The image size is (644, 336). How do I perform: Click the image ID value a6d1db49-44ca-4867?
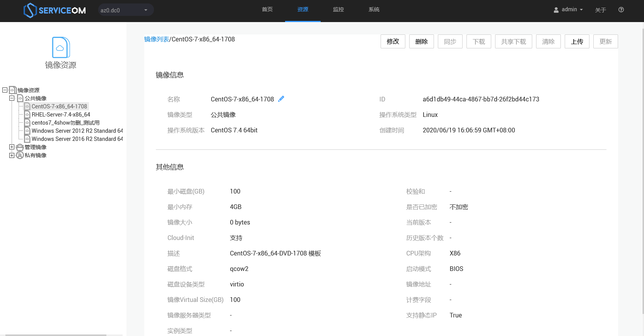[481, 99]
